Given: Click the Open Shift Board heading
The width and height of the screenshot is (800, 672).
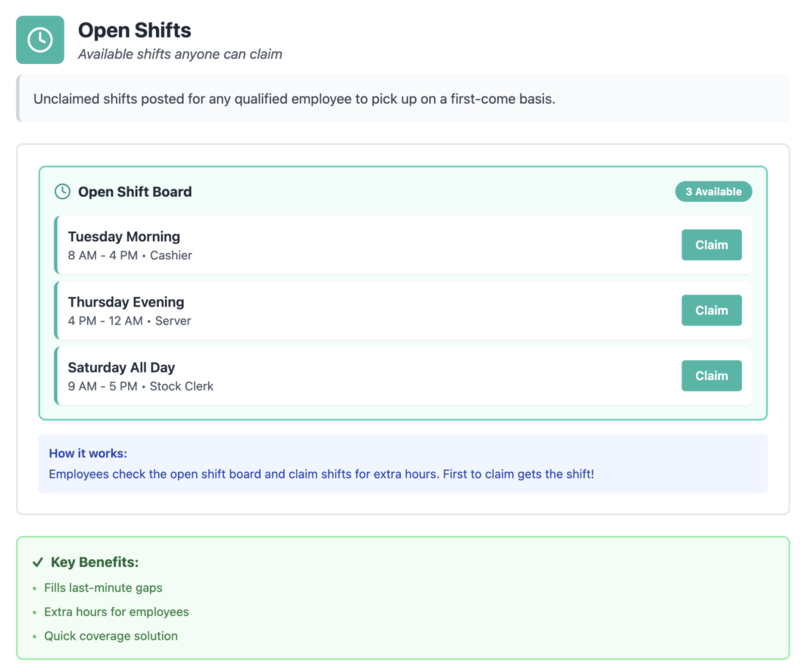Looking at the screenshot, I should (135, 191).
